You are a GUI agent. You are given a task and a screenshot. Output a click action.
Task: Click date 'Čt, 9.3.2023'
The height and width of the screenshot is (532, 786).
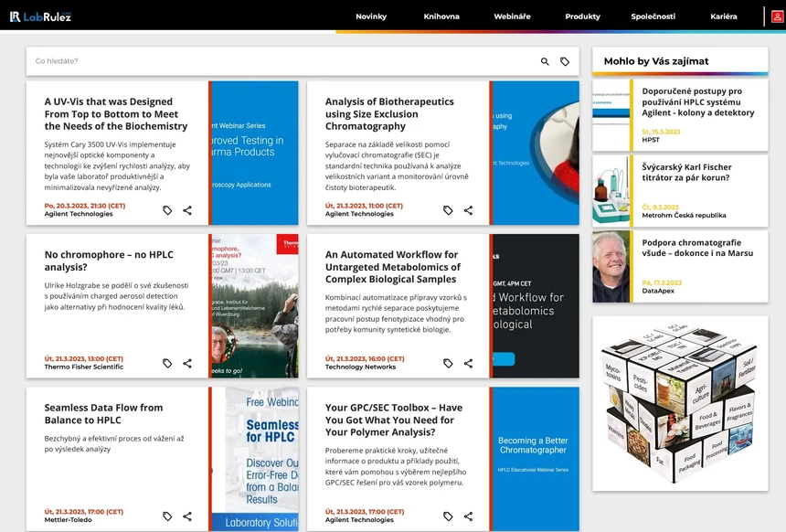660,207
